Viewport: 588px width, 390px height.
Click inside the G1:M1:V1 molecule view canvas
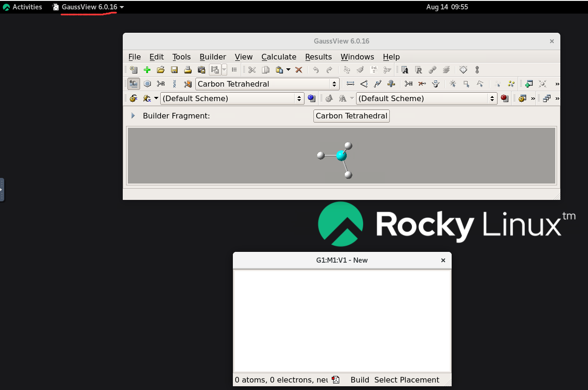coord(342,321)
